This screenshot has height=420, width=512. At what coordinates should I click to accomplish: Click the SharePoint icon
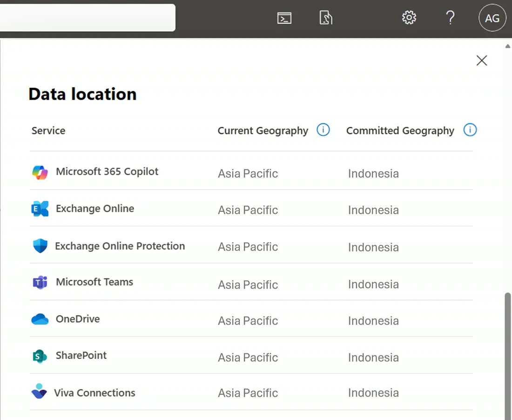tap(40, 356)
